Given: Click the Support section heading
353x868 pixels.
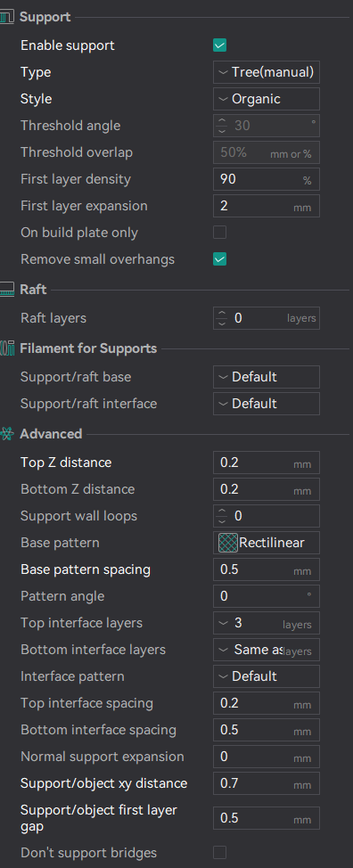Looking at the screenshot, I should tap(45, 17).
